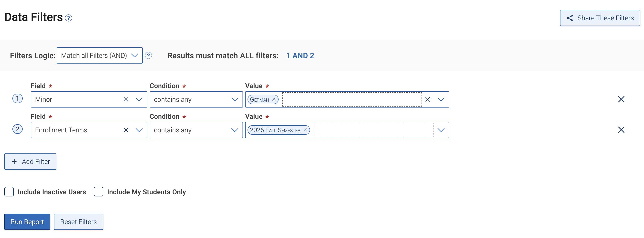The image size is (644, 238).
Task: Reset all filters
Action: click(x=79, y=222)
